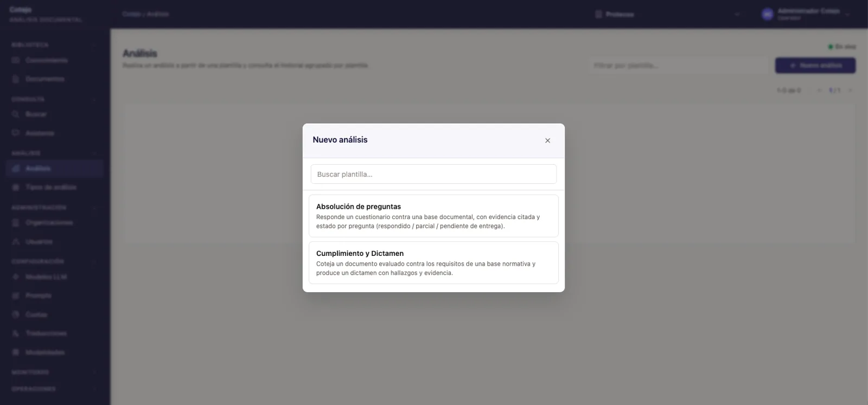Expand the Monitoreo sidebar section

click(x=54, y=372)
